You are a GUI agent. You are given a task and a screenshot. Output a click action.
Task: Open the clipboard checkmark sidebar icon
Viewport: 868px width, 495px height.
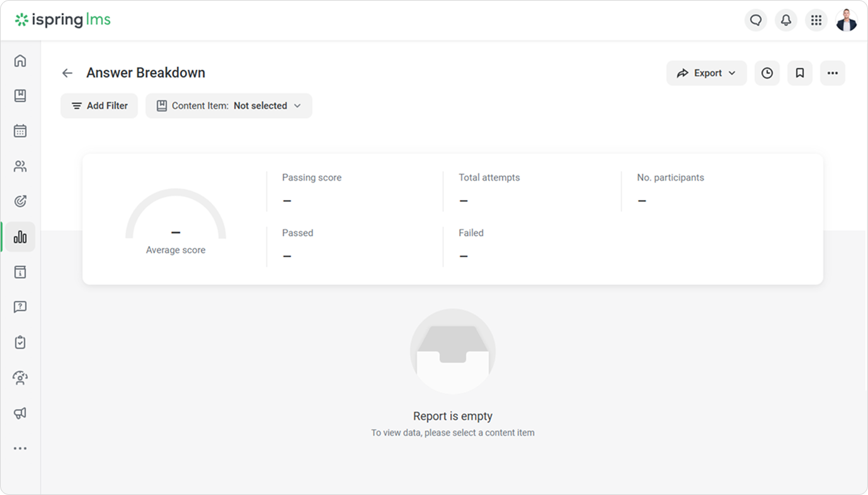(20, 343)
